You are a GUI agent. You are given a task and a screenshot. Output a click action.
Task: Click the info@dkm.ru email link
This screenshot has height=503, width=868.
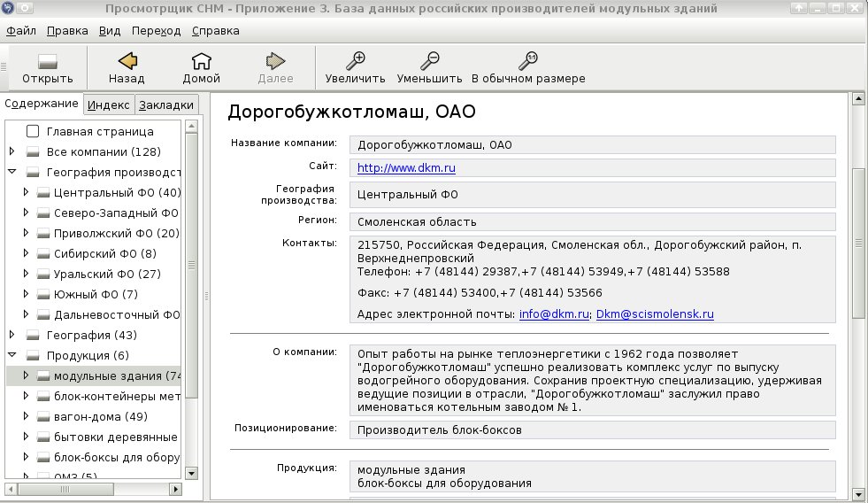554,314
